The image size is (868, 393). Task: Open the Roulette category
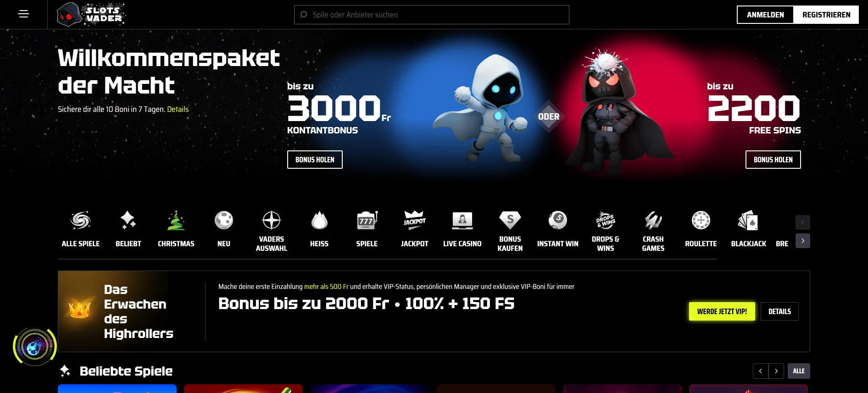(701, 230)
